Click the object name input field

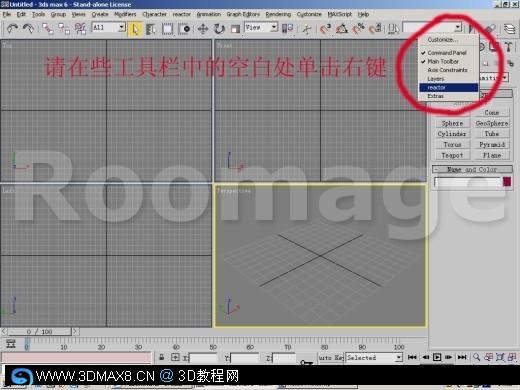[468, 182]
